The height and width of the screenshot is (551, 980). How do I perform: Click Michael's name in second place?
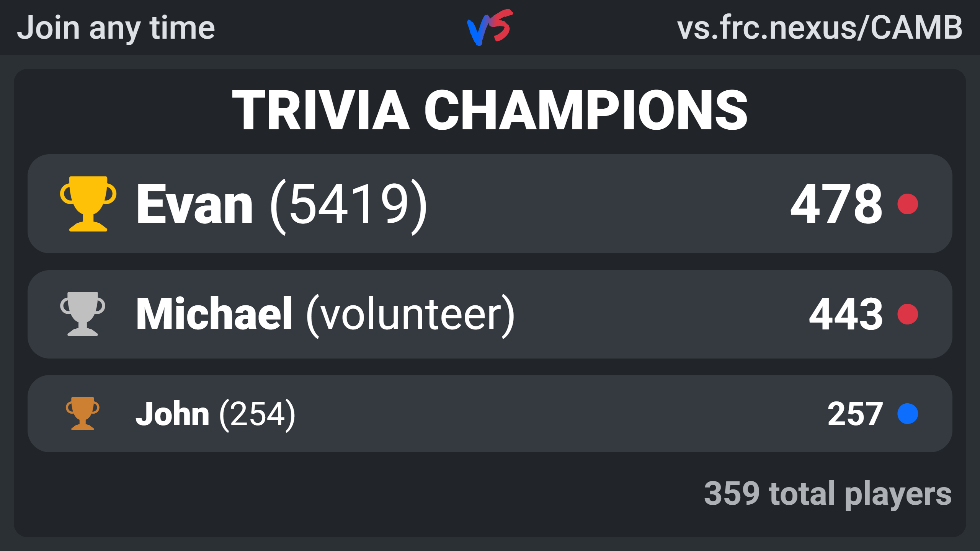(x=215, y=314)
